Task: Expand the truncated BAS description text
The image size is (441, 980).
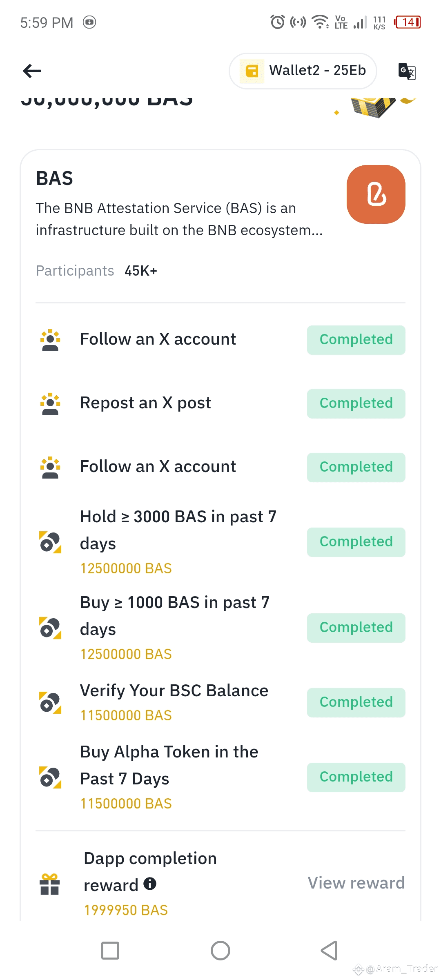Action: coord(179,219)
